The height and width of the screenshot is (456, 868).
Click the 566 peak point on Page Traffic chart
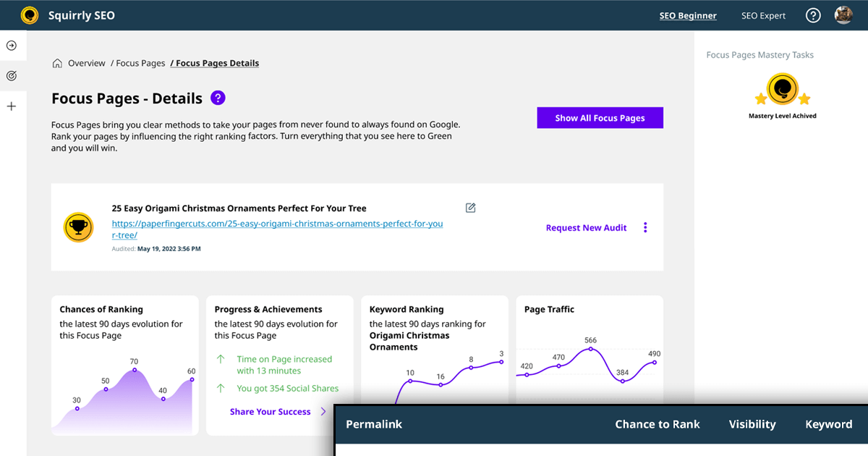(591, 349)
